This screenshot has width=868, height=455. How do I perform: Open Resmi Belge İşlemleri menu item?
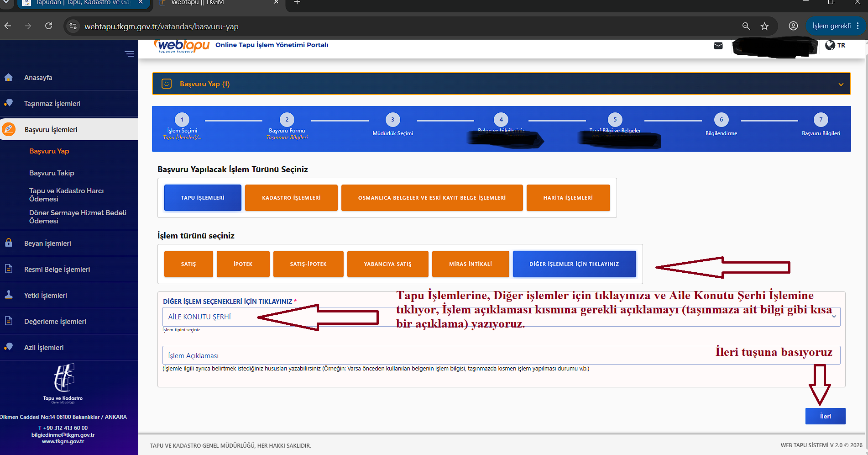(57, 270)
